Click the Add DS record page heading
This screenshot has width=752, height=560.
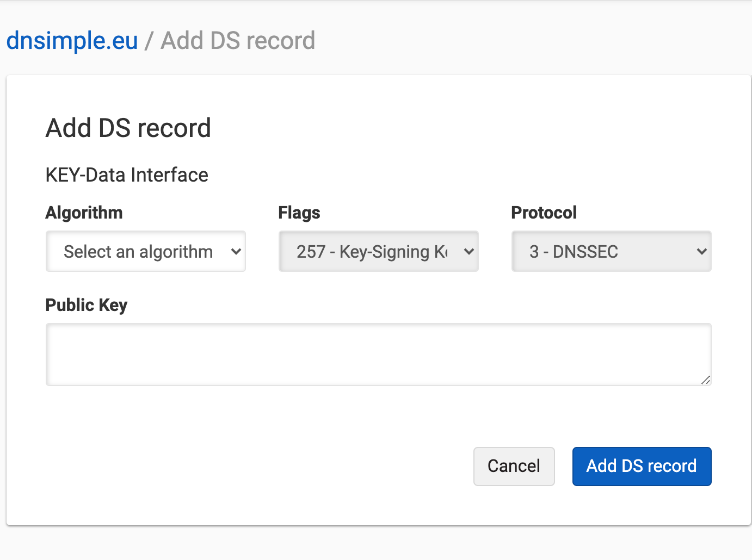click(128, 128)
